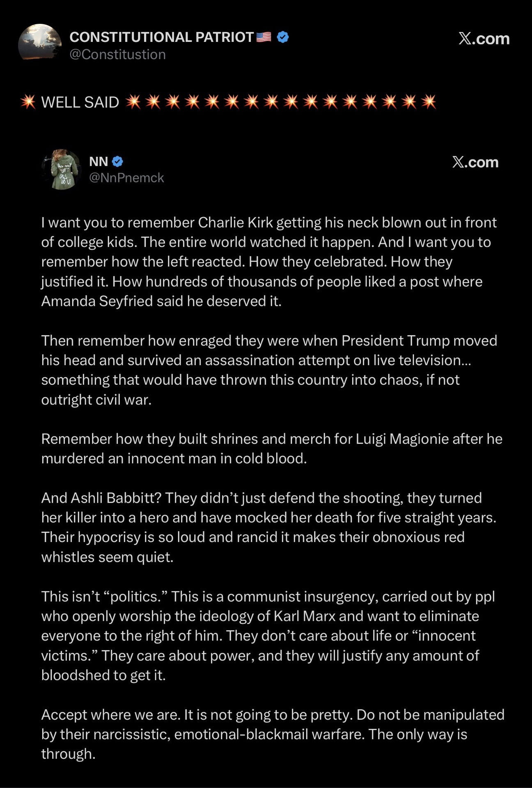This screenshot has height=788, width=532.
Task: Click the explosion emoji before WELL SAID
Action: point(28,102)
